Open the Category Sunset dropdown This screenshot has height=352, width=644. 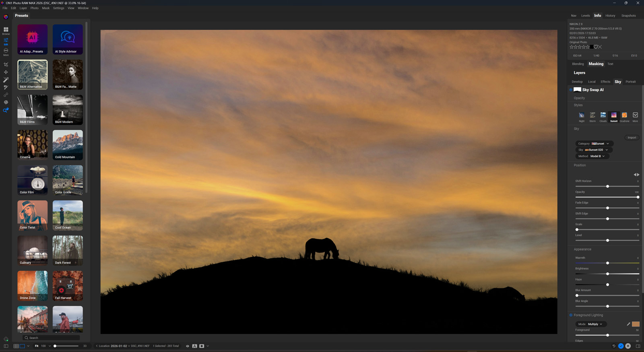594,144
